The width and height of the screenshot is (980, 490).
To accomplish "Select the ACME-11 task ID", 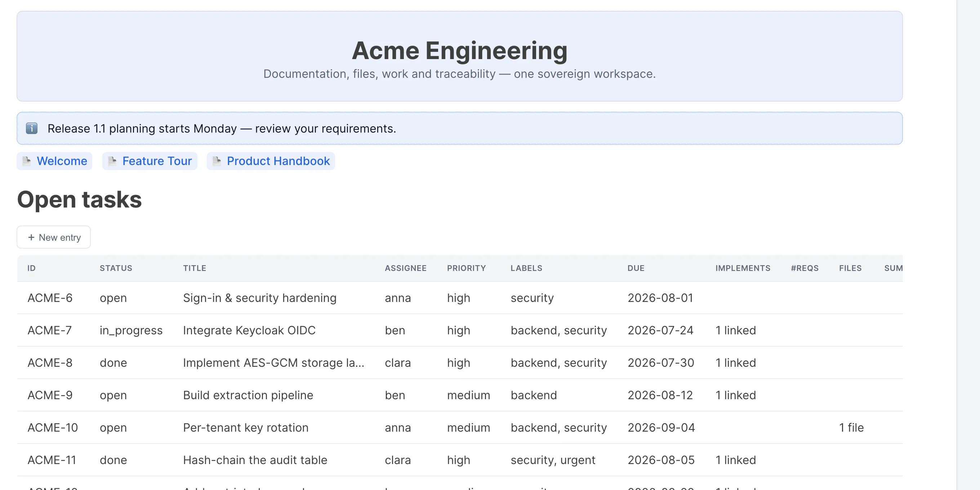I will [52, 460].
